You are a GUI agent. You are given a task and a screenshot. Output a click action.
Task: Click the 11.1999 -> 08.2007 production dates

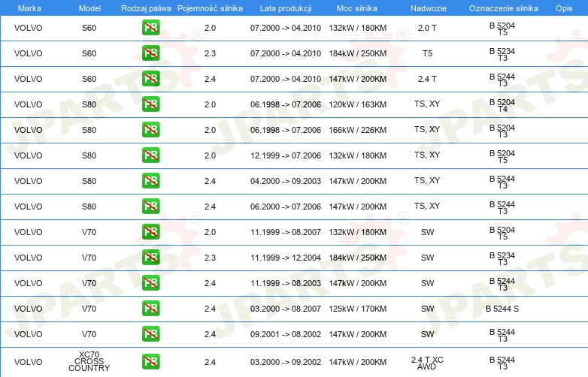pyautogui.click(x=286, y=232)
